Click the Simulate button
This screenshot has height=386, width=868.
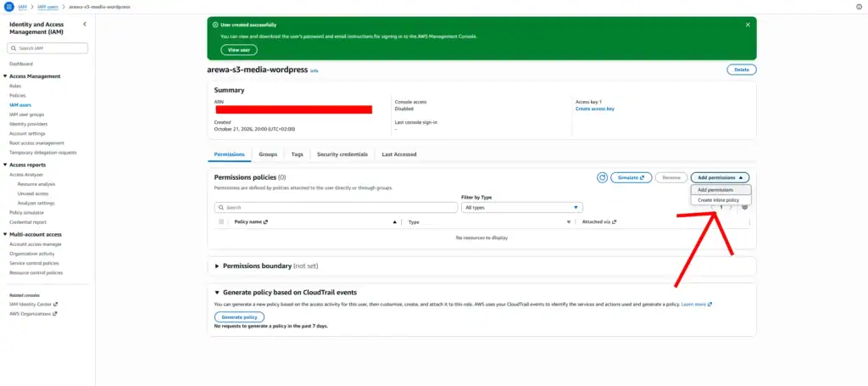[x=631, y=178]
